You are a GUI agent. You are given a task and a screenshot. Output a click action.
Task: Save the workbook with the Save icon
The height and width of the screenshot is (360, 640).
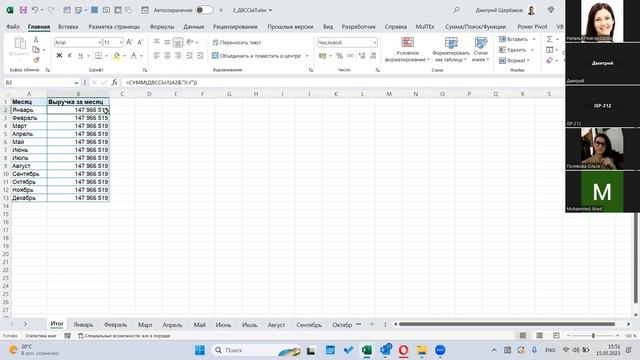pos(23,10)
